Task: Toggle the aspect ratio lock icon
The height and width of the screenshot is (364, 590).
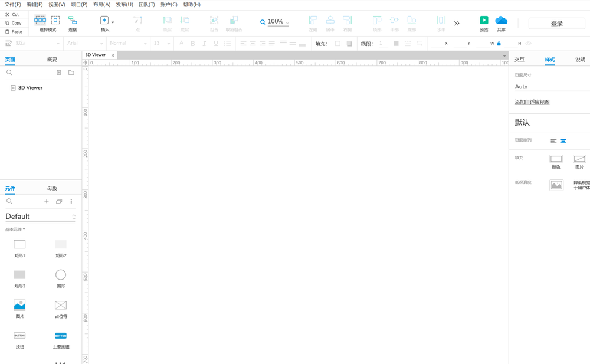Action: pyautogui.click(x=499, y=44)
